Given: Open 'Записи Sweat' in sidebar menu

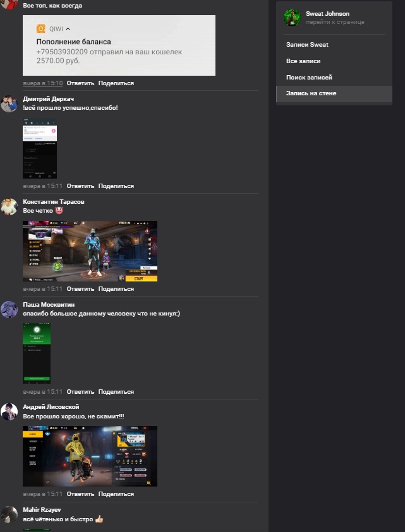Looking at the screenshot, I should 307,45.
